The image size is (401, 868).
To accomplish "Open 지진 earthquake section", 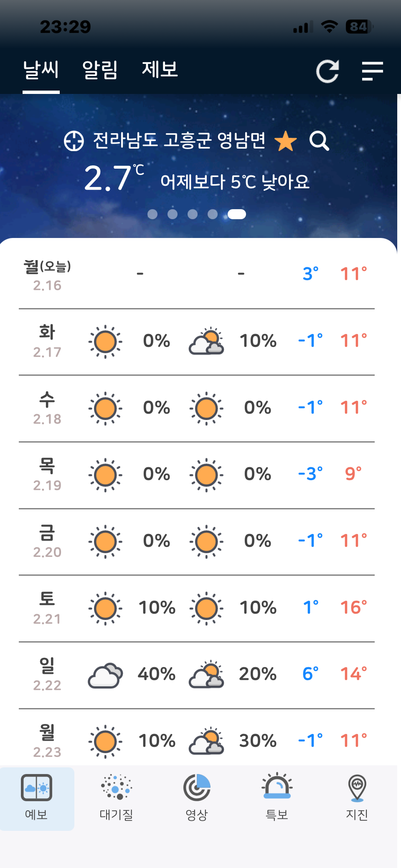I will pos(357,797).
